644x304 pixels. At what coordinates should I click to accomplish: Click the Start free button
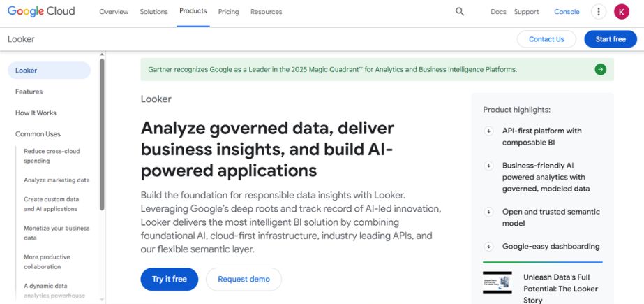(x=611, y=39)
